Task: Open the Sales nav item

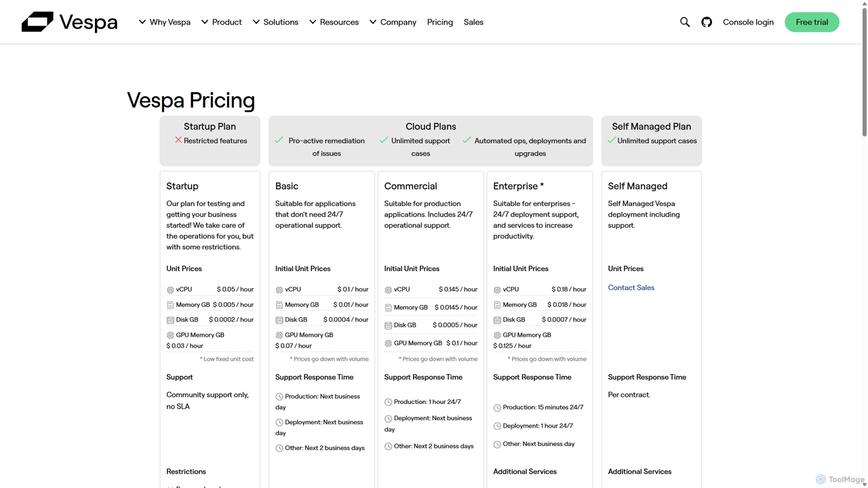Action: tap(473, 22)
